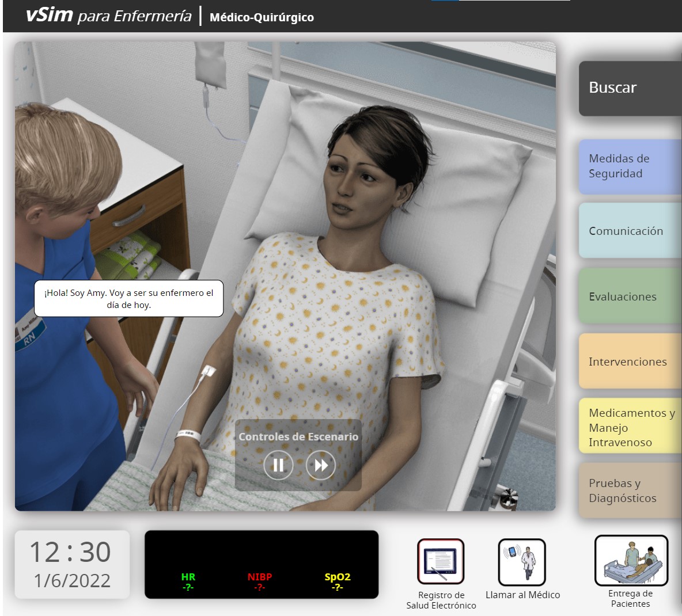Screen dimensions: 682x616
Task: Open the Registro de Salud Electrónico icon
Action: 441,561
